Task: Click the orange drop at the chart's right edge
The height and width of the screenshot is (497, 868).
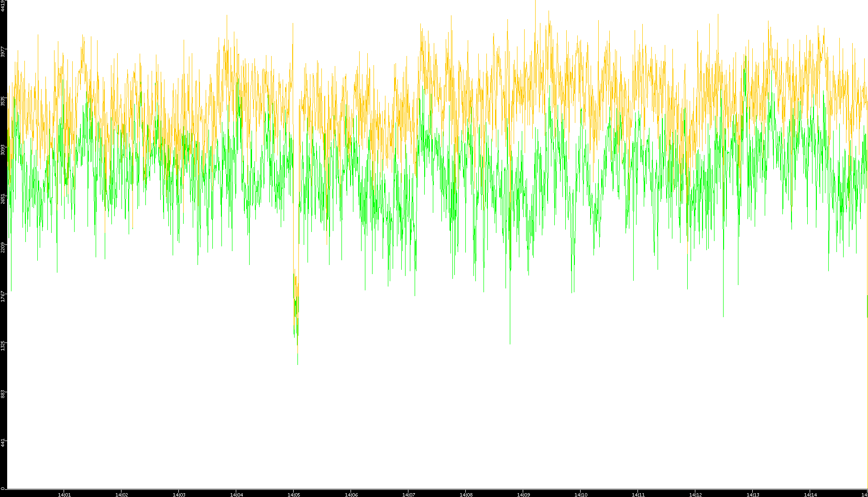Action: click(867, 306)
